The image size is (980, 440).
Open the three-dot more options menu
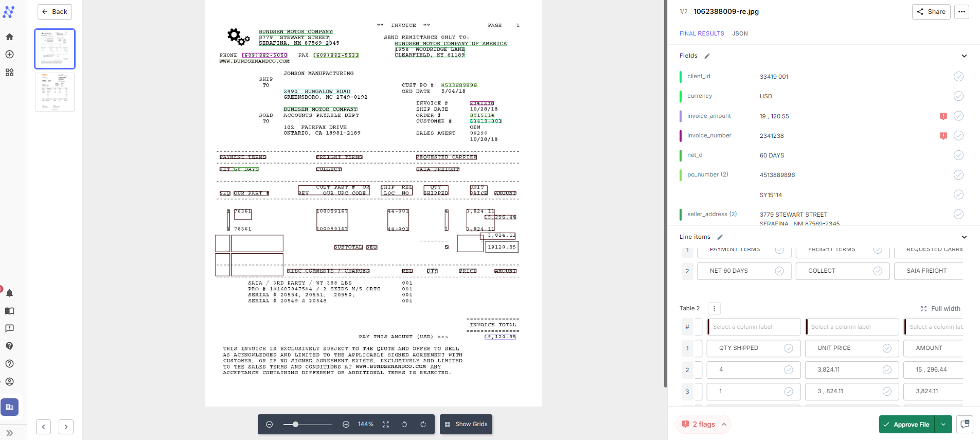coord(961,12)
